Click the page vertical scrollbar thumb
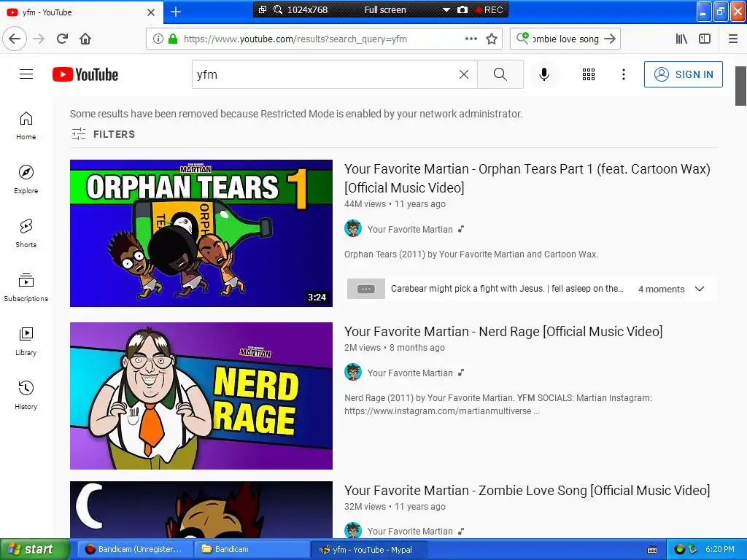Image resolution: width=747 pixels, height=560 pixels. point(740,86)
